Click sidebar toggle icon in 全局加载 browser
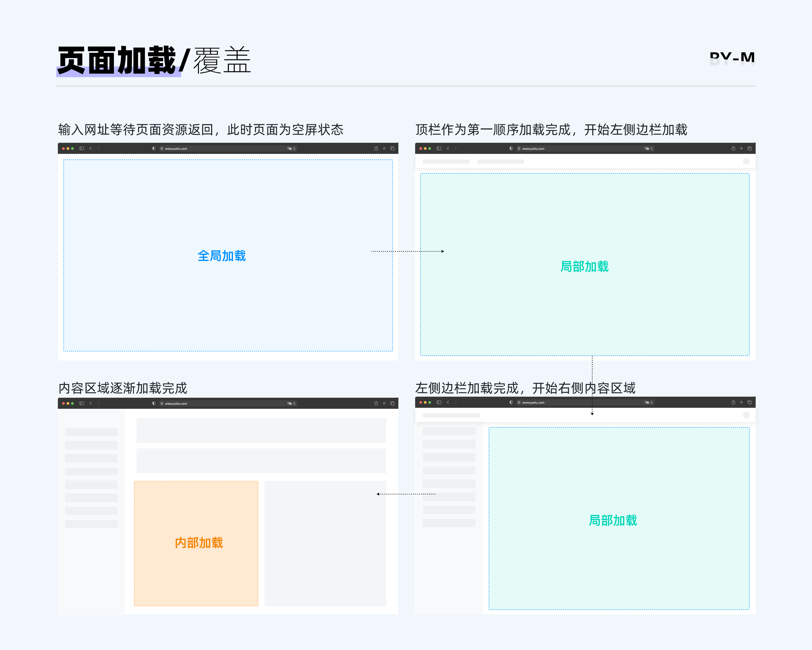812x650 pixels. [x=82, y=149]
